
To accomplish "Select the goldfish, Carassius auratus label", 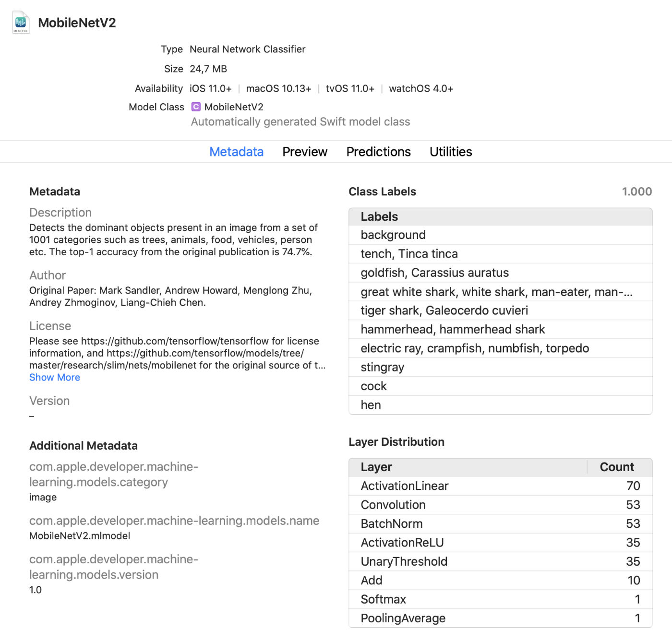I will [x=434, y=273].
